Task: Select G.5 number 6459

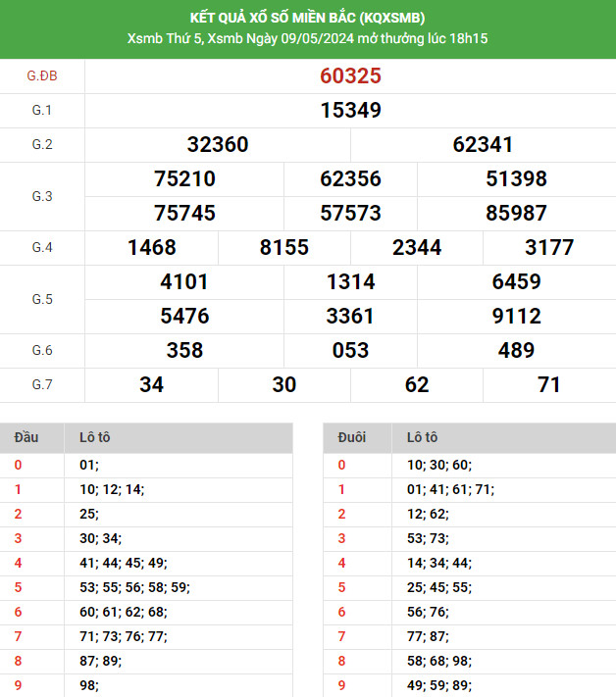Action: click(516, 281)
